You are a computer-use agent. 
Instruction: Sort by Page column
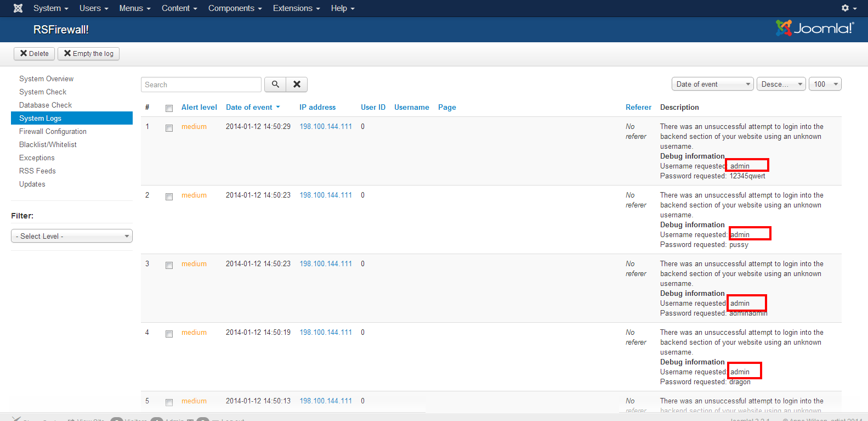(447, 107)
